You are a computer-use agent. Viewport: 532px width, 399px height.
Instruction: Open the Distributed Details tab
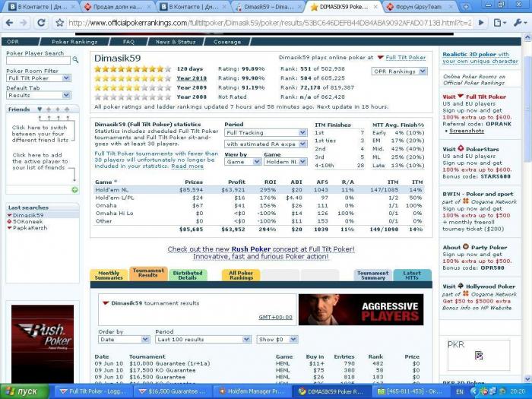click(x=188, y=275)
